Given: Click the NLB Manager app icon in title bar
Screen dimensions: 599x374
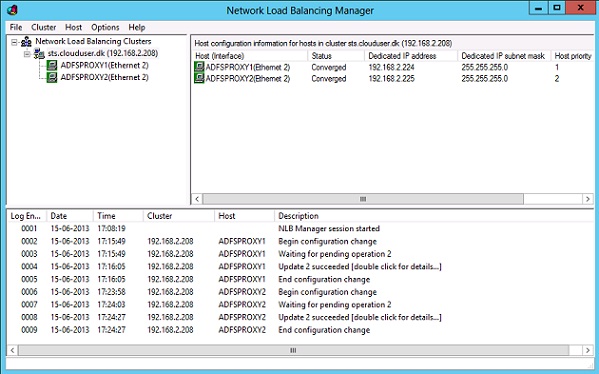Looking at the screenshot, I should 12,10.
